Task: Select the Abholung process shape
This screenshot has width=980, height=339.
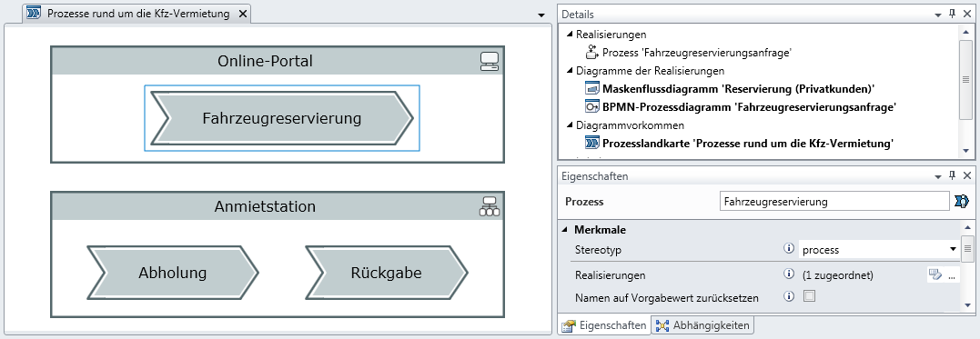Action: [173, 272]
